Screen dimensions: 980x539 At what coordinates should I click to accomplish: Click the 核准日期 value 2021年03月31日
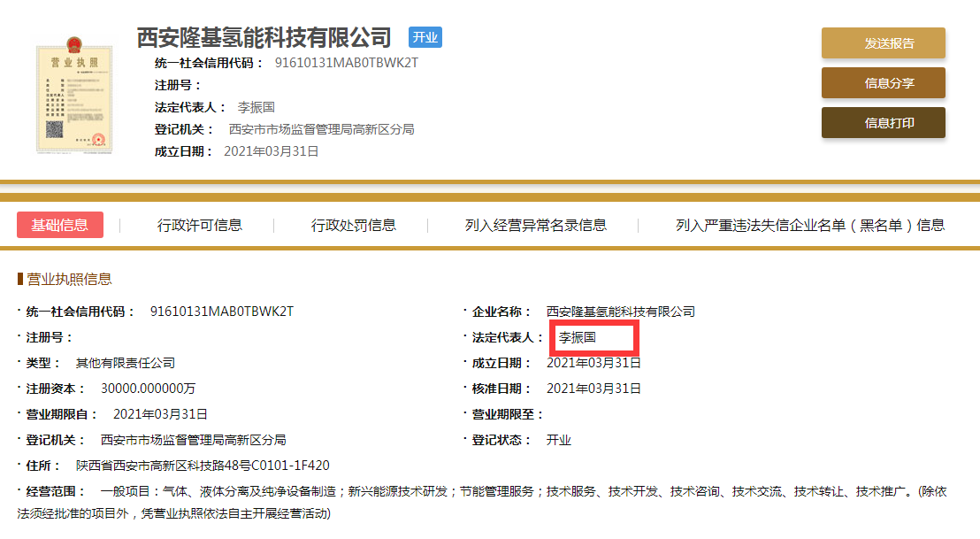593,389
